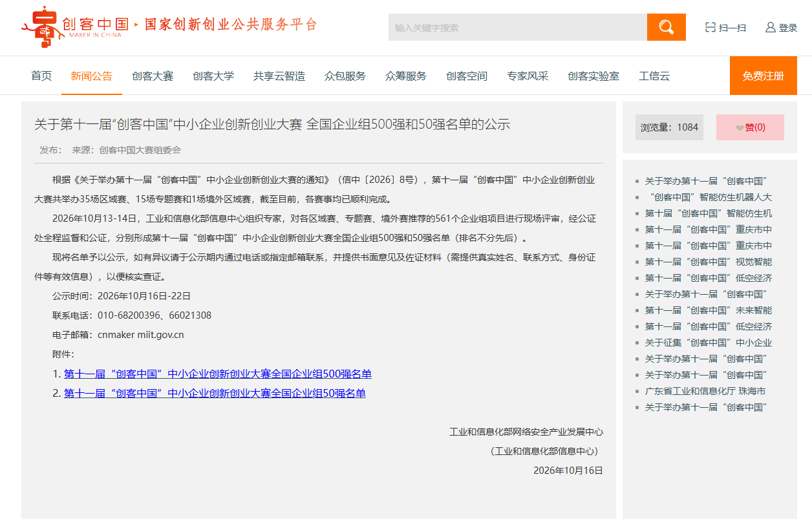Open attachment link for 500强名单
Screen dimensions: 812x530
[x=218, y=374]
